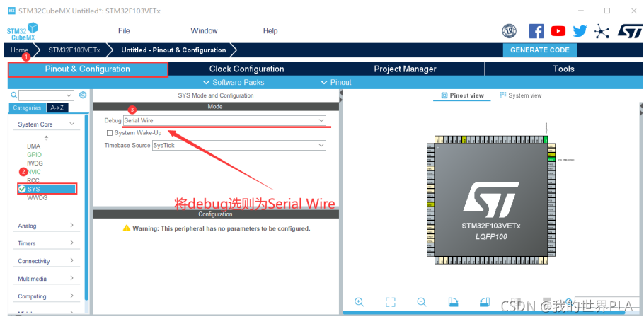
Task: Click the peripheral search magnifier icon
Action: (x=14, y=95)
